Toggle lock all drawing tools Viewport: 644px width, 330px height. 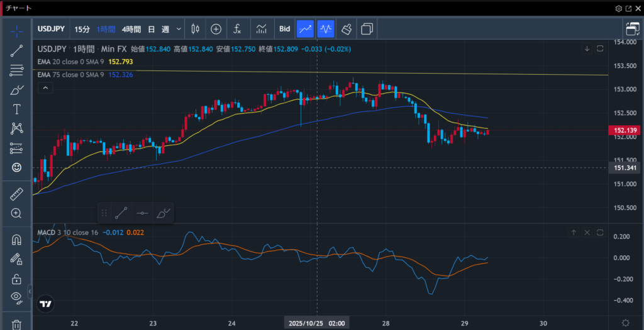(16, 278)
